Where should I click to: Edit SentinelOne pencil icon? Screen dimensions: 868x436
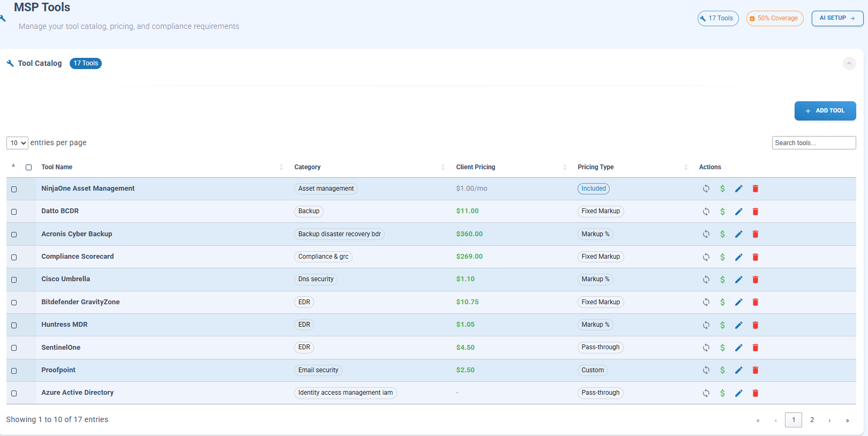(739, 348)
